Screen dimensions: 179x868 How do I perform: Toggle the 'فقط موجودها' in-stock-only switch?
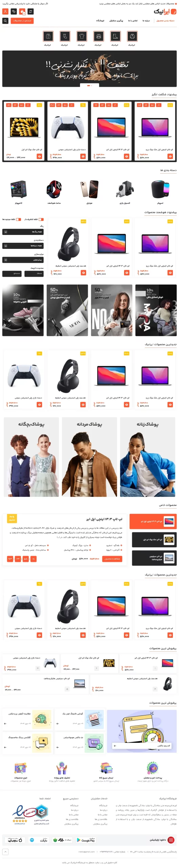coord(19,219)
